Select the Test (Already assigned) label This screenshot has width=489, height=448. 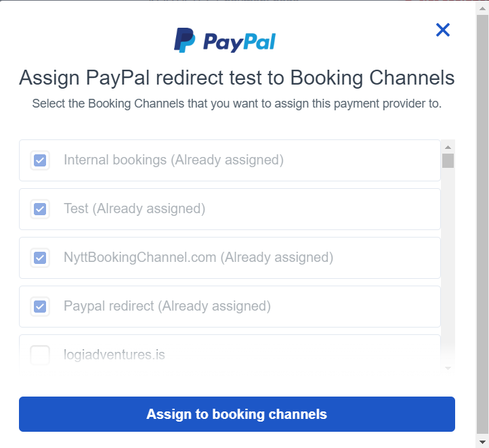click(134, 208)
